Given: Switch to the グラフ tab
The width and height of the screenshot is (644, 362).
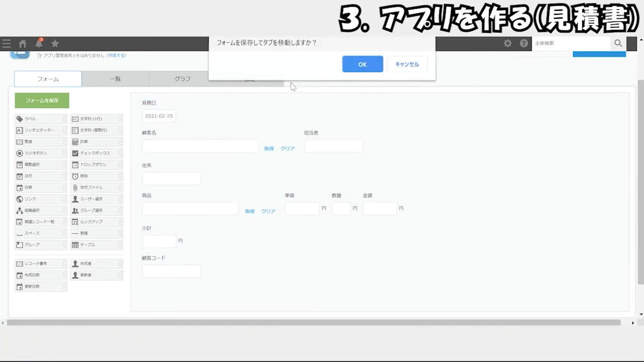Looking at the screenshot, I should (183, 79).
